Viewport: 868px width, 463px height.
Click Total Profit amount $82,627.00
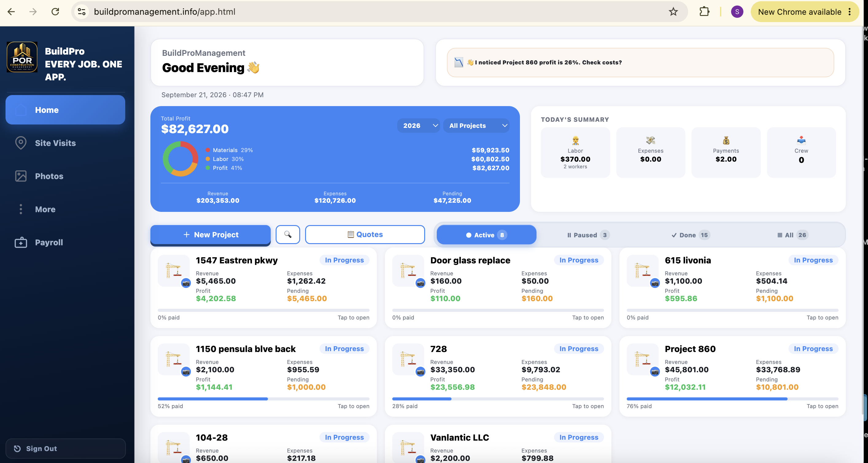click(x=195, y=129)
